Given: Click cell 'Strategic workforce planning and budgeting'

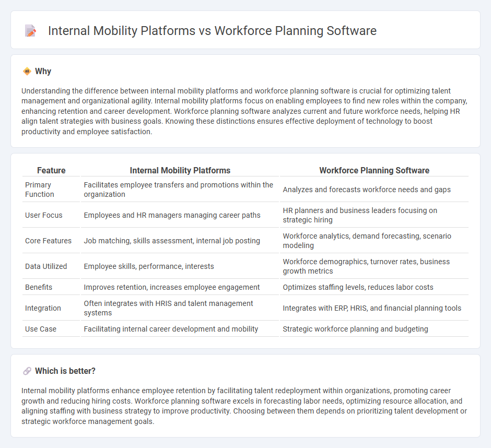Looking at the screenshot, I should (374, 329).
